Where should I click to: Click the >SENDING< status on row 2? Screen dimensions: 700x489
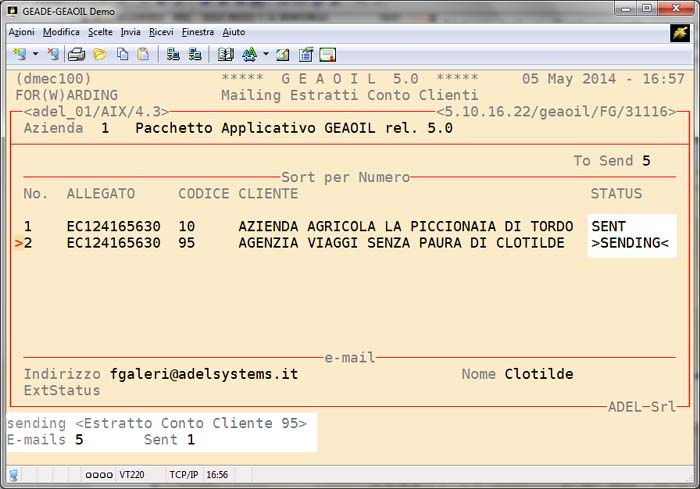coord(630,243)
